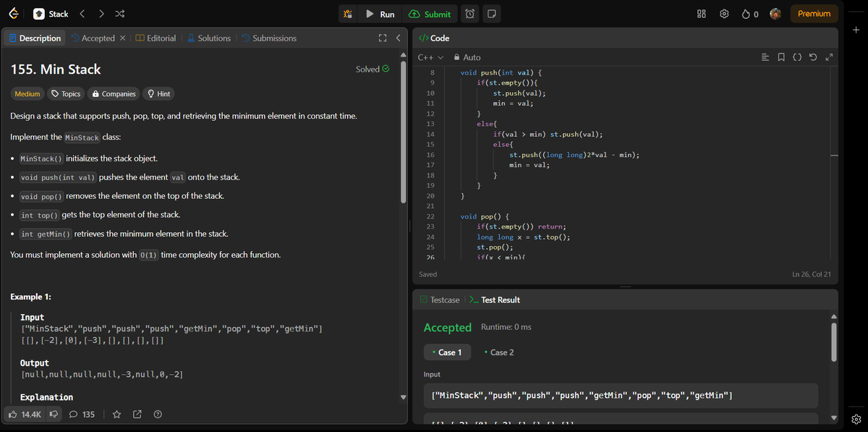Select Case 2 result

pyautogui.click(x=499, y=352)
